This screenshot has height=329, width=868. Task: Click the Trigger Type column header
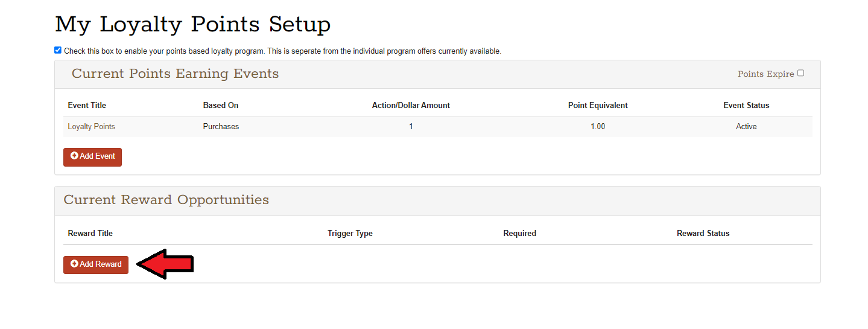pyautogui.click(x=350, y=234)
